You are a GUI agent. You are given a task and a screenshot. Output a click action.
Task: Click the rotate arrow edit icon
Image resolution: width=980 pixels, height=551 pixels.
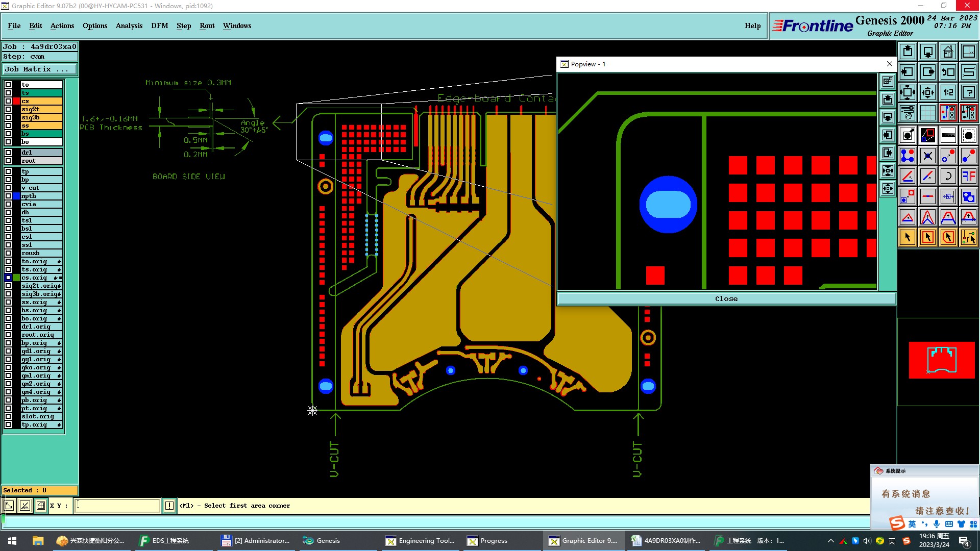pos(948,177)
